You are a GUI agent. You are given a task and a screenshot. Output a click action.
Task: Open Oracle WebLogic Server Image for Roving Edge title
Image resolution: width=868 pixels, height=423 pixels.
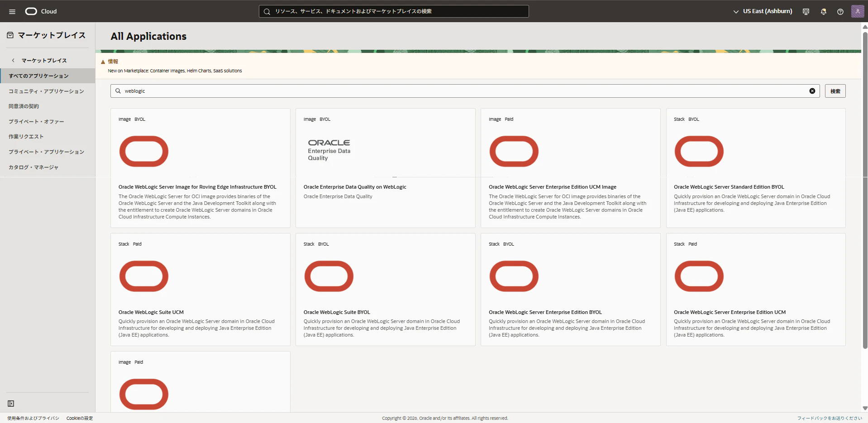pos(197,187)
